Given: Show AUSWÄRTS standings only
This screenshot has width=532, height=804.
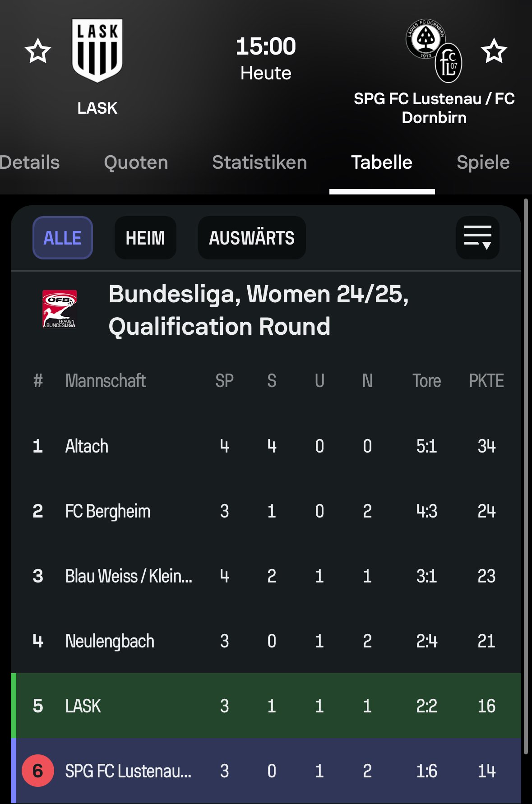Looking at the screenshot, I should click(x=252, y=238).
